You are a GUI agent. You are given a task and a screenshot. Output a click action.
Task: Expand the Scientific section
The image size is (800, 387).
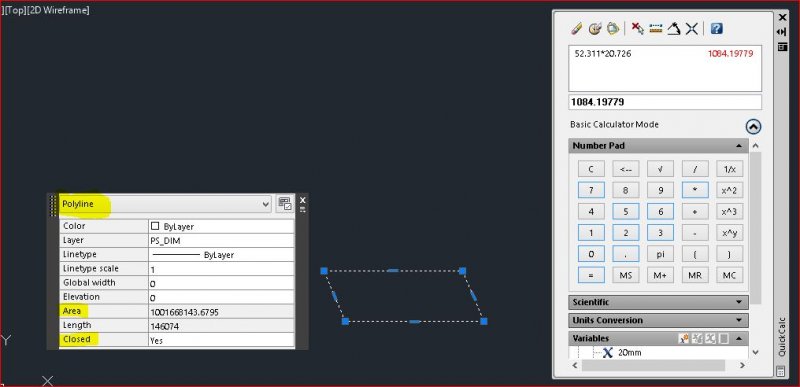tap(658, 302)
